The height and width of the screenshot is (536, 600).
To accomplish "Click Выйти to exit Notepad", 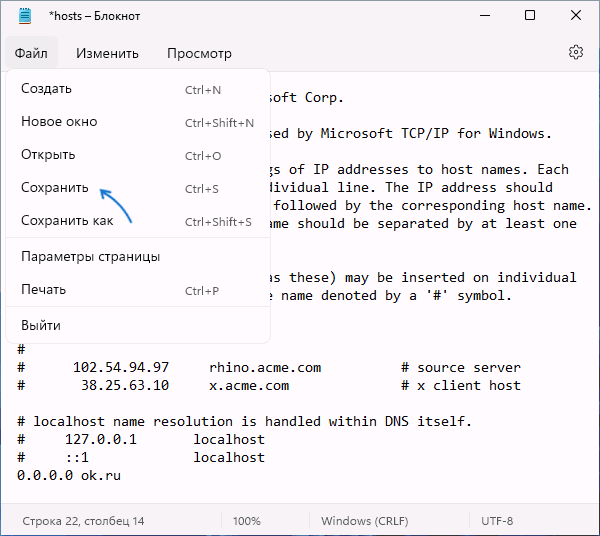I will tap(41, 325).
